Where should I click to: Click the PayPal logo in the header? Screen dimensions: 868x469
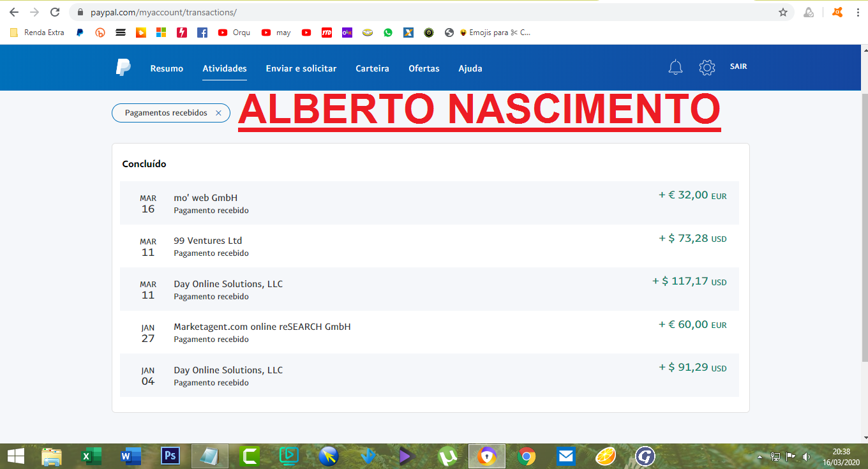click(123, 68)
